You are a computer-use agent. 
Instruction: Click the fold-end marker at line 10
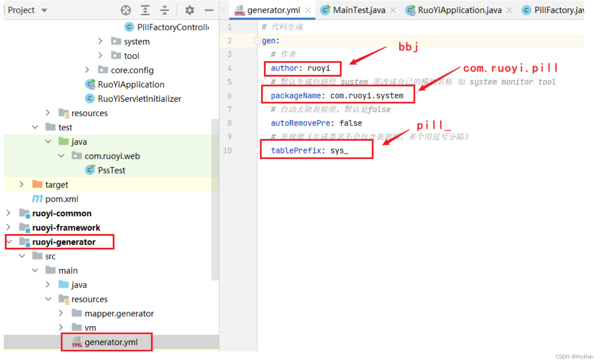click(257, 150)
